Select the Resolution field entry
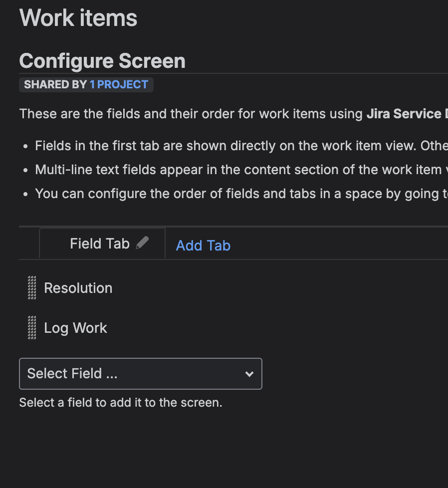The width and height of the screenshot is (448, 488). pos(78,288)
